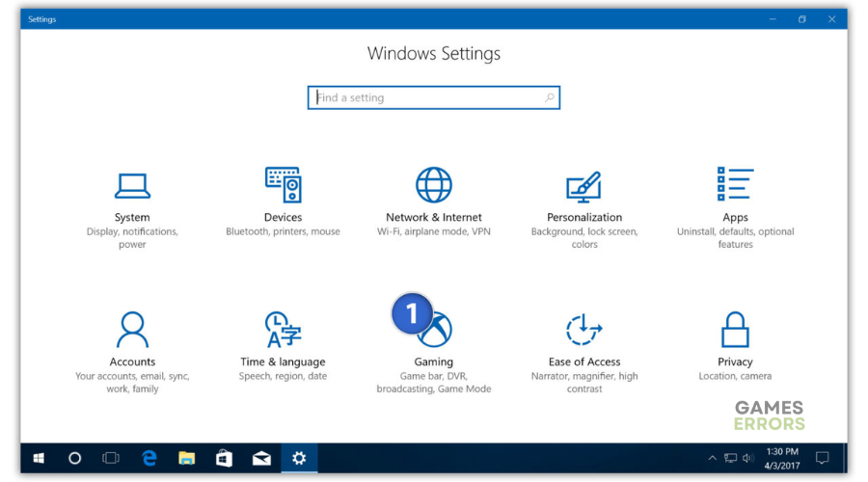
Task: Open the Gaming Xbox icon
Action: 436,330
